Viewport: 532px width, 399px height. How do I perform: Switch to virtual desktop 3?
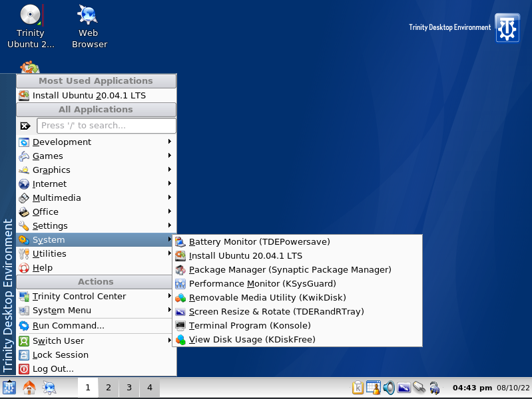tap(129, 388)
